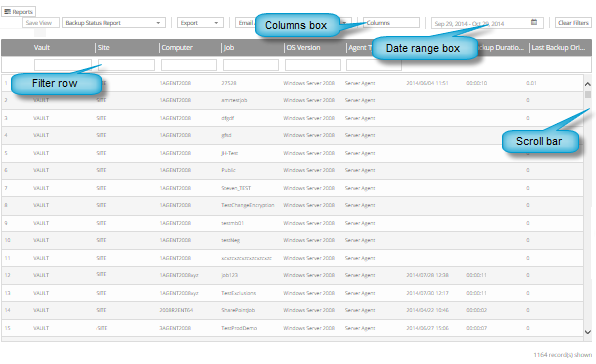
Task: Click the Site filter input box
Action: (126, 65)
